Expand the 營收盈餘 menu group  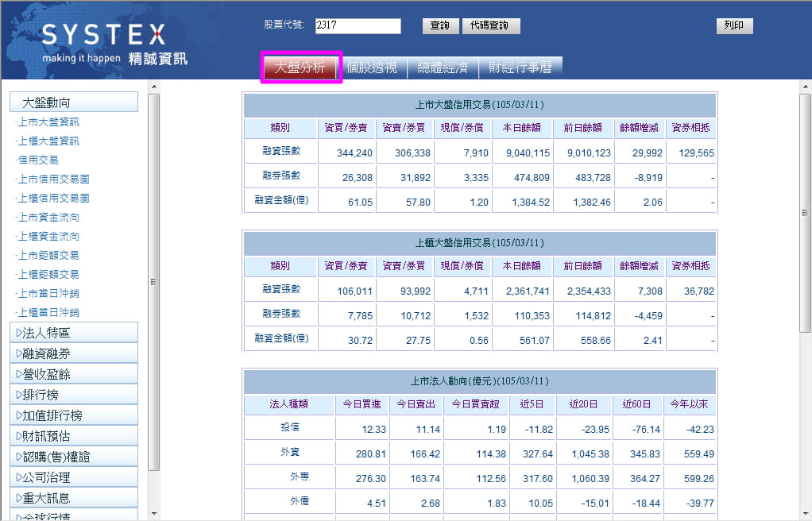coord(74,374)
